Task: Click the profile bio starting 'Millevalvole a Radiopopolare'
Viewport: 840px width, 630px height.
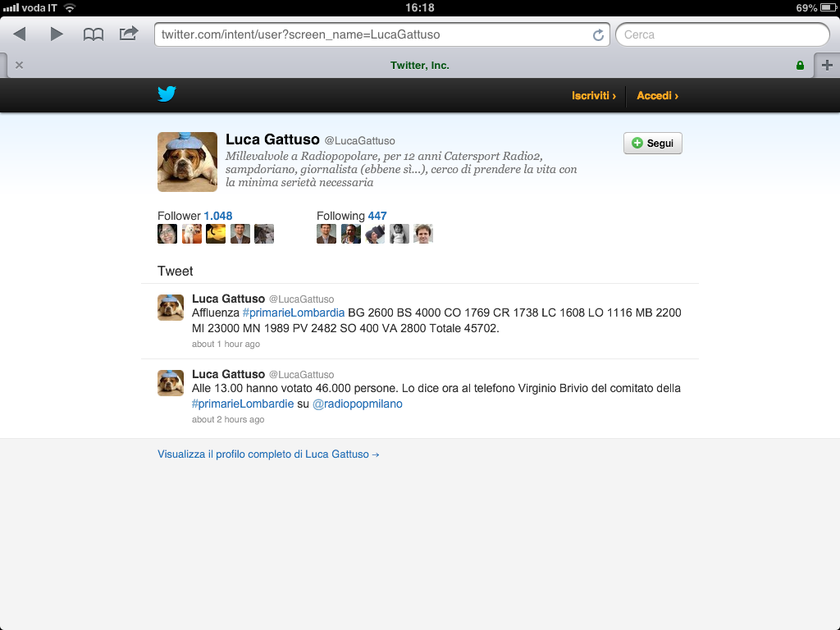Action: [401, 169]
